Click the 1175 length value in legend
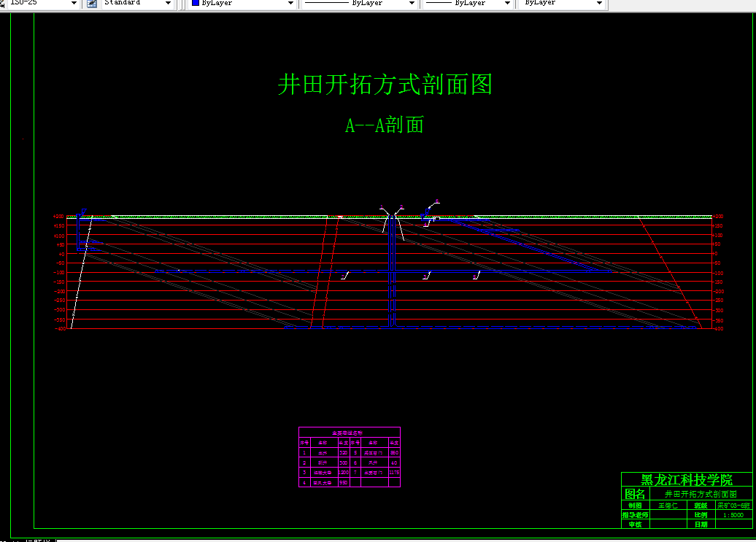The width and height of the screenshot is (756, 542). pyautogui.click(x=394, y=473)
